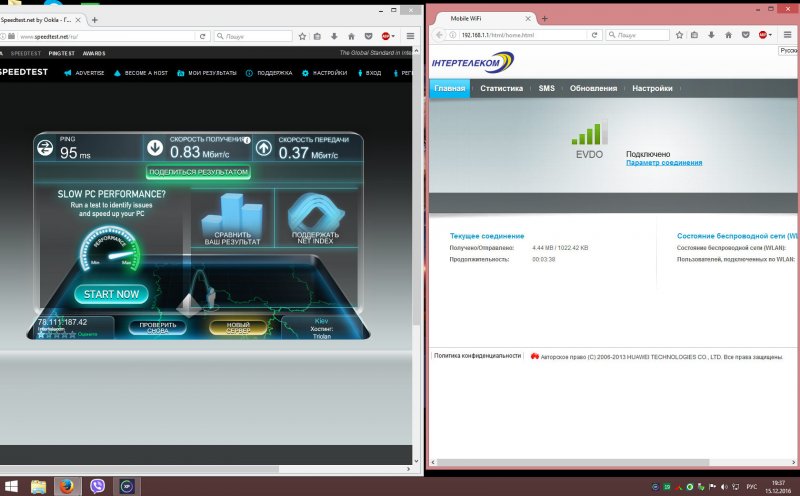Open Viber from the taskbar
800x496 pixels.
coord(98,486)
